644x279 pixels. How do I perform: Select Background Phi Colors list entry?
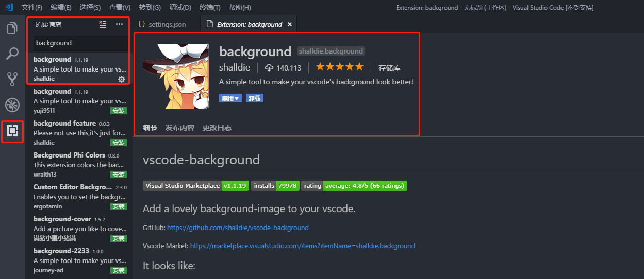(79, 164)
